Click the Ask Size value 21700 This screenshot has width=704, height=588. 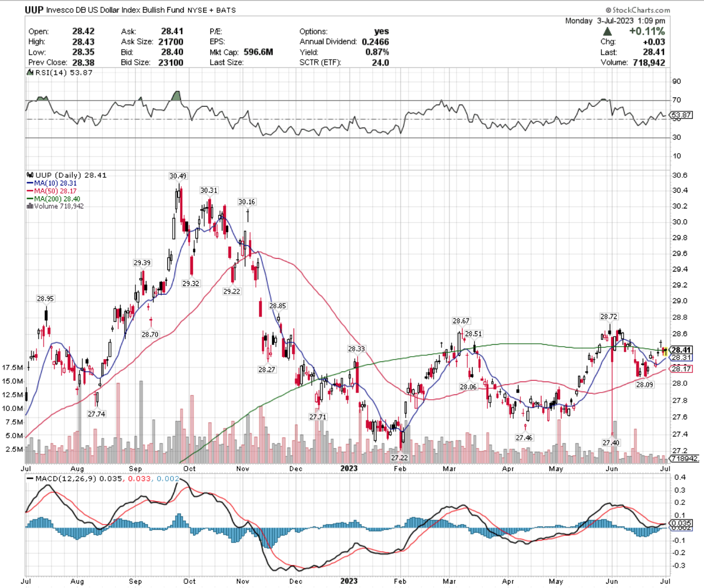[x=171, y=42]
